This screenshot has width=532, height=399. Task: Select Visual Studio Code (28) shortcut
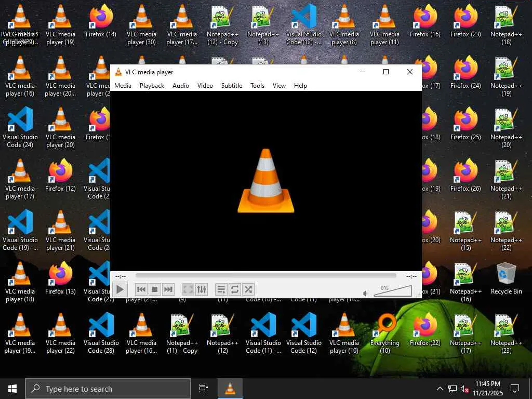[x=101, y=334]
